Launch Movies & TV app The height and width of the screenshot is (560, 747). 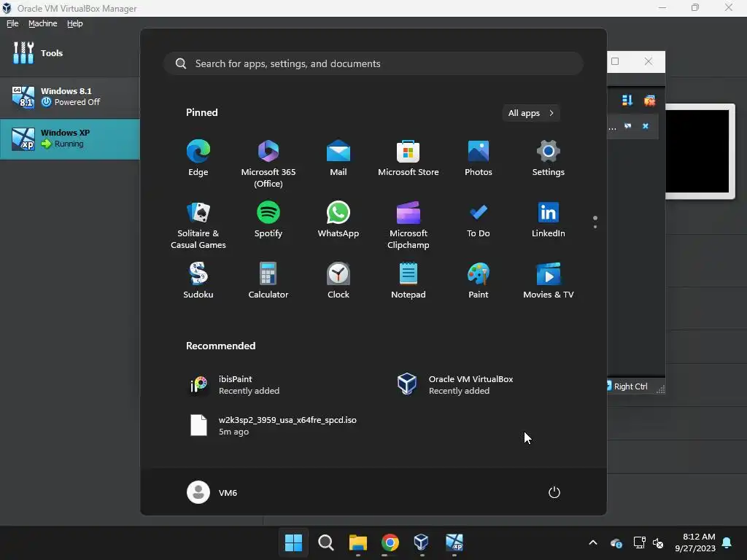(549, 281)
